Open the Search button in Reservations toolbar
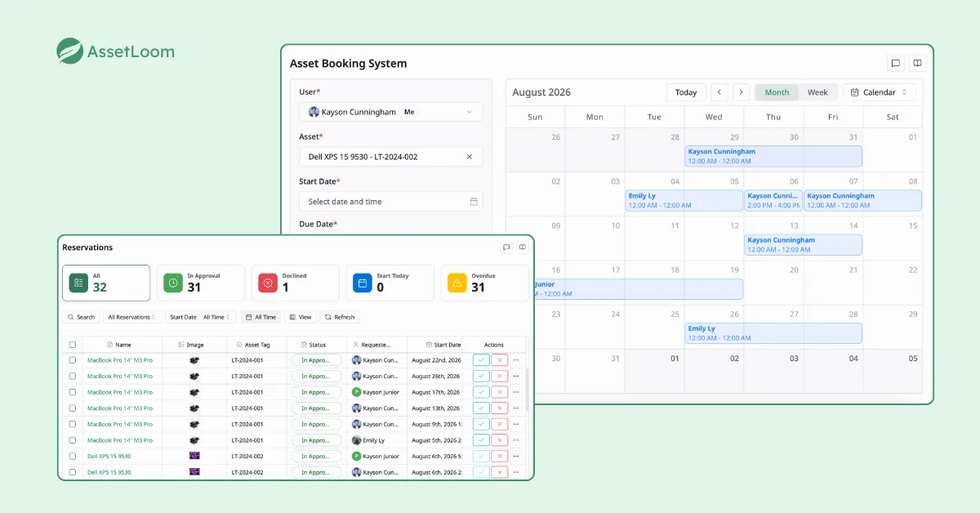 [81, 317]
